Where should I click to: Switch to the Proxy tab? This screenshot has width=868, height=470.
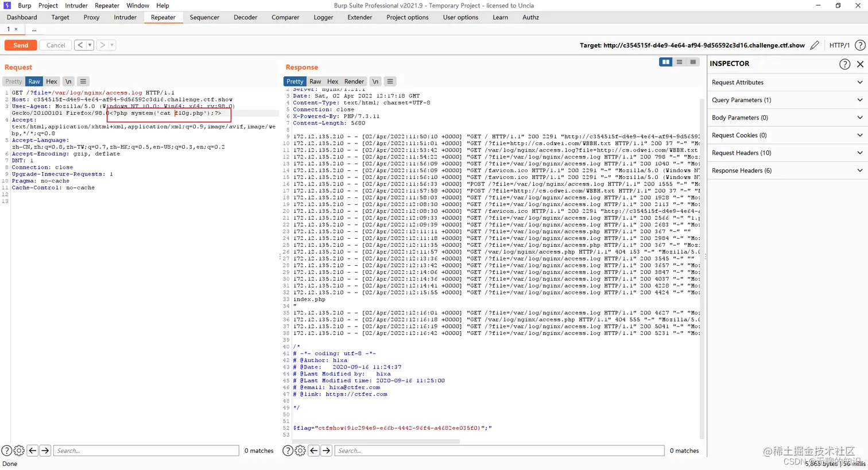tap(91, 17)
